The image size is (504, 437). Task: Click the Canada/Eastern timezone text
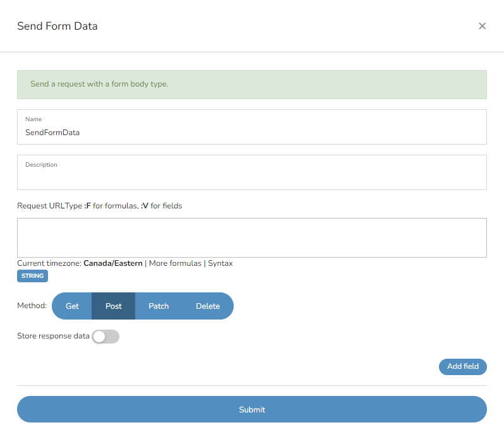point(113,263)
